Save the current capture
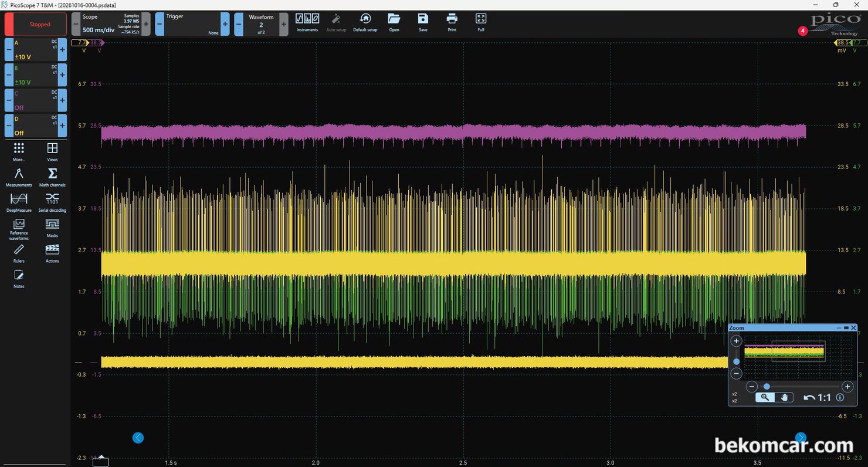This screenshot has width=868, height=467. coord(423,22)
